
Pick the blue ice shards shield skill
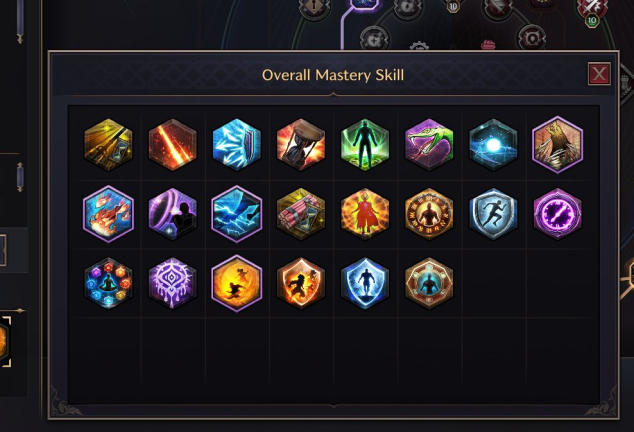(x=237, y=145)
